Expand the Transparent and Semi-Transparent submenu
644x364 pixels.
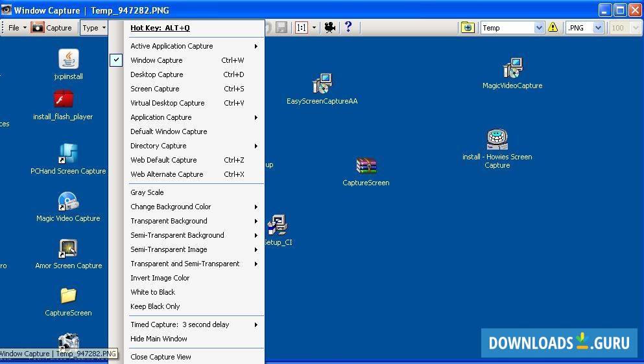(195, 264)
